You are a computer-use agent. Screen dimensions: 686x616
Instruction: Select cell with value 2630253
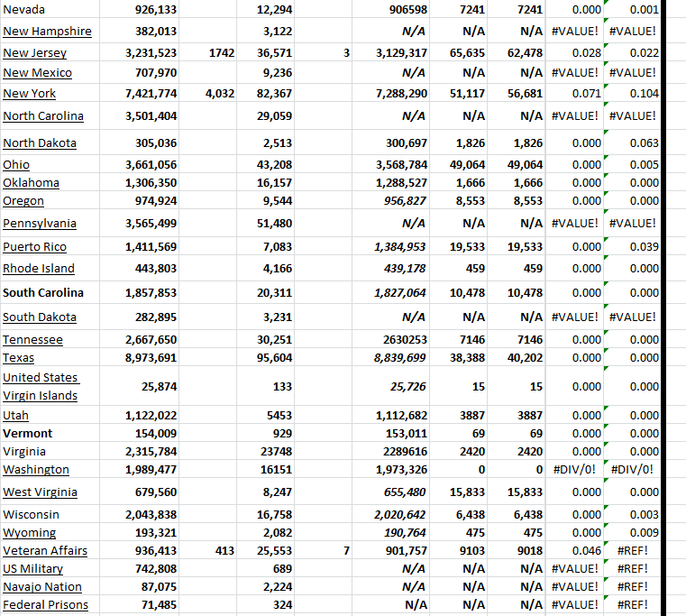click(x=390, y=340)
